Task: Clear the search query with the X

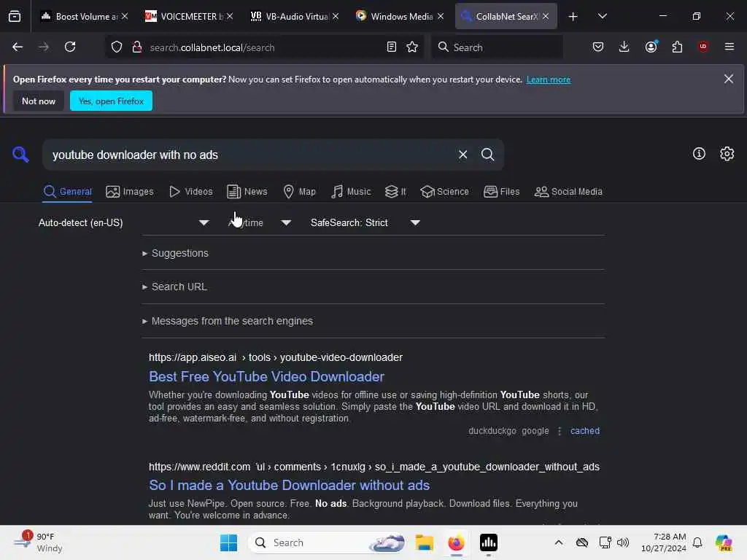Action: tap(462, 155)
